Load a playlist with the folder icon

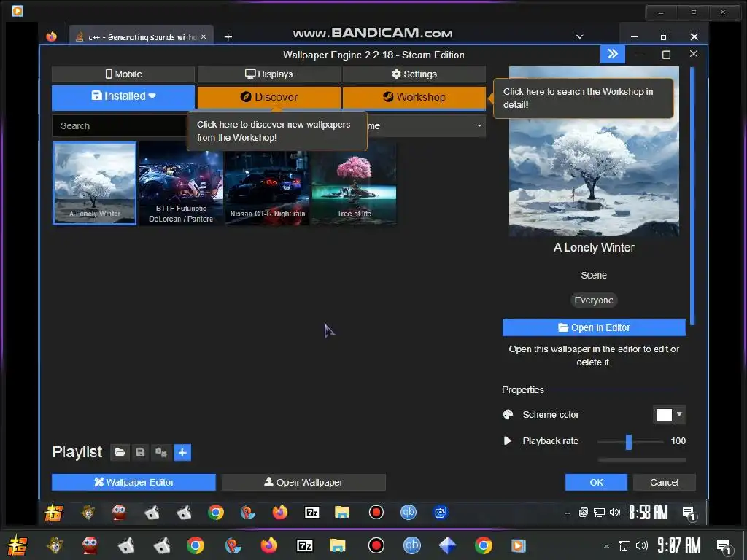[x=120, y=452]
